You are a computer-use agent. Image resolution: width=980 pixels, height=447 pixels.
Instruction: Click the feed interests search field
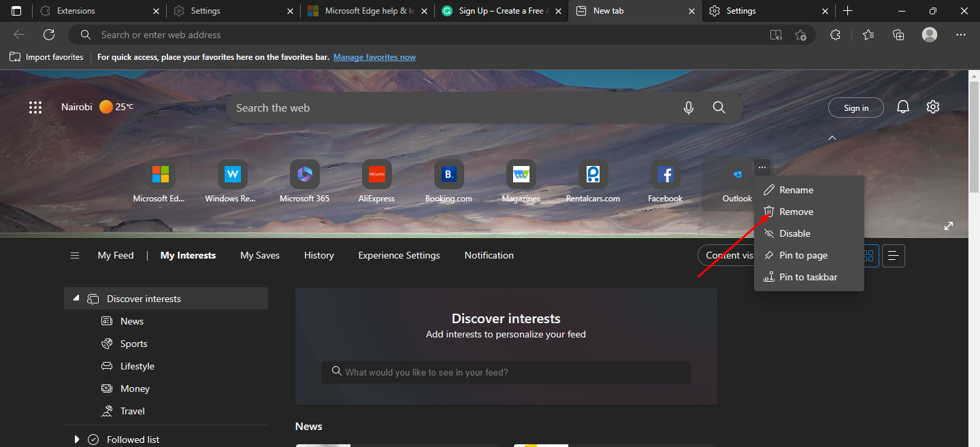(506, 372)
